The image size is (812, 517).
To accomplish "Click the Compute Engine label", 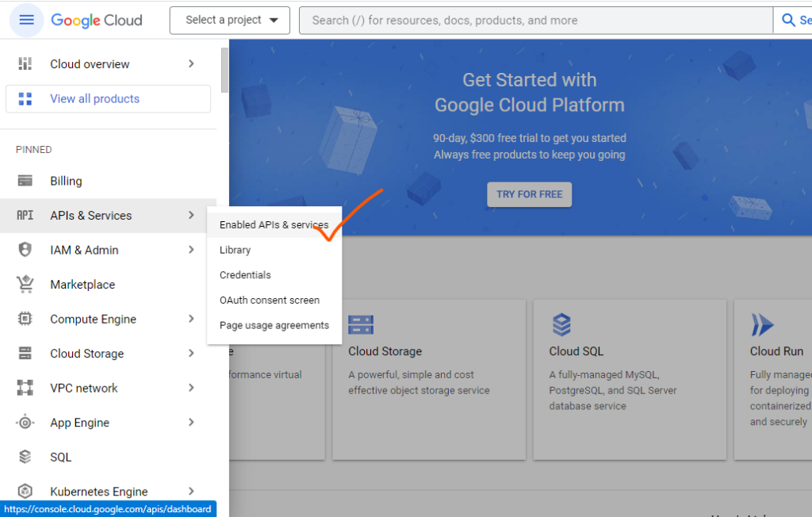I will coord(94,319).
